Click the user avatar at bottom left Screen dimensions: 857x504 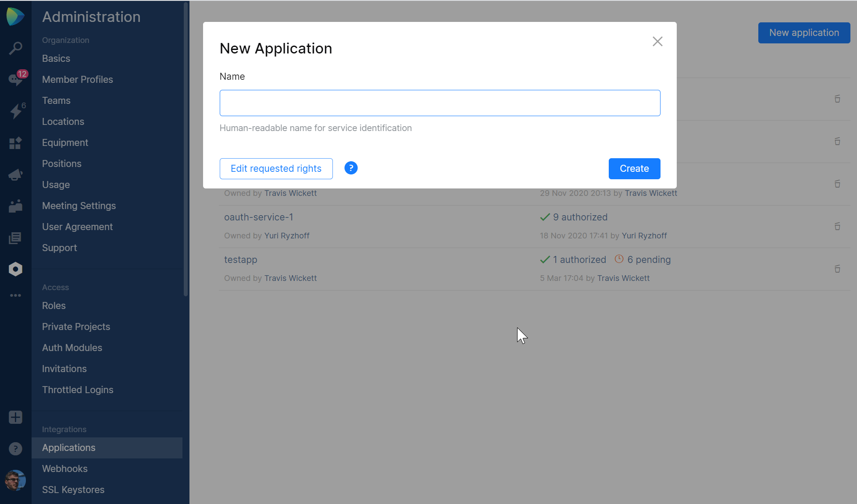coord(15,480)
